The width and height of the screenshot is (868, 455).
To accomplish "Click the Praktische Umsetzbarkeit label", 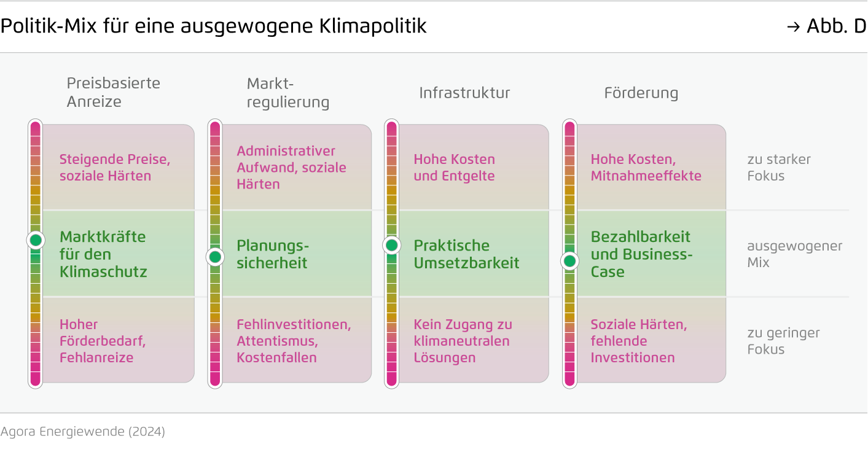I will click(x=466, y=254).
